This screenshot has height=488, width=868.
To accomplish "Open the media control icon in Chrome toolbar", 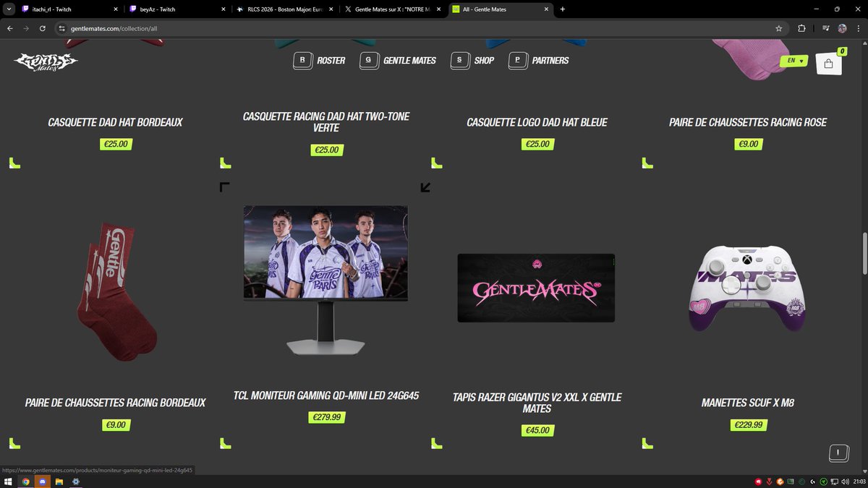I will point(826,28).
